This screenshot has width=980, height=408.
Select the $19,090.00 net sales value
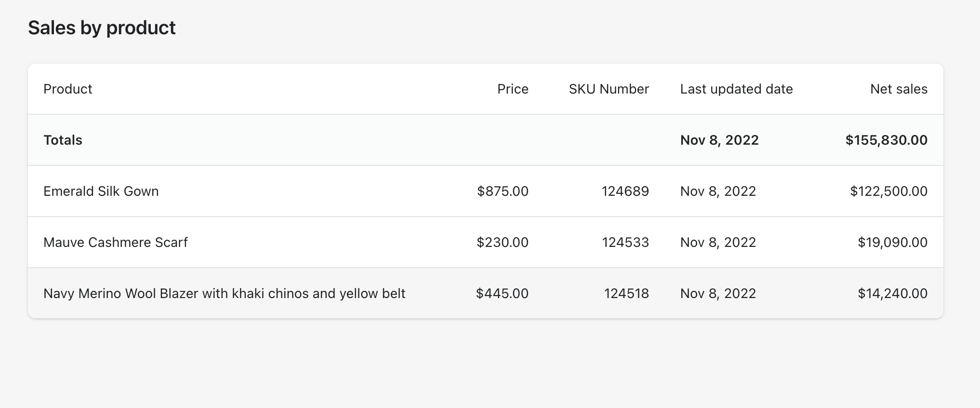(892, 243)
